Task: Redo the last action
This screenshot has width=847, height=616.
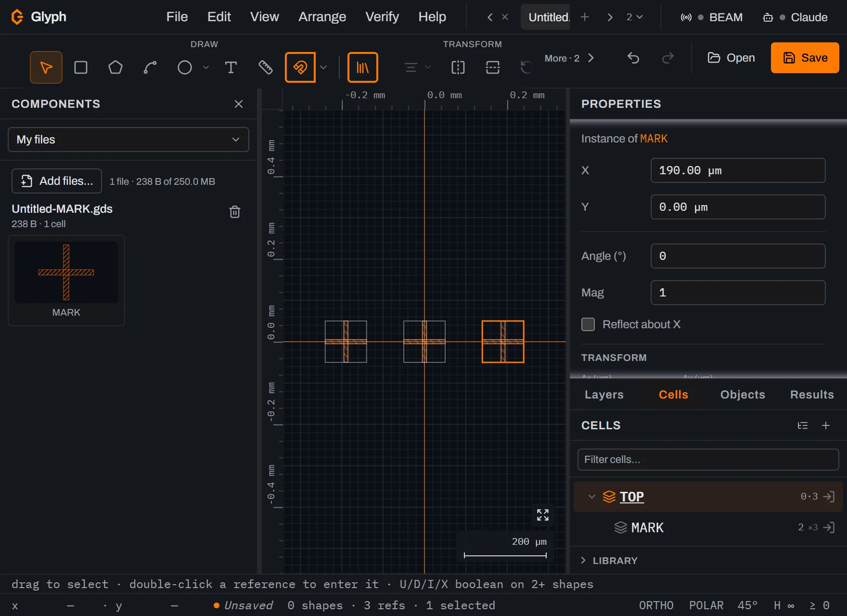Action: click(x=668, y=58)
